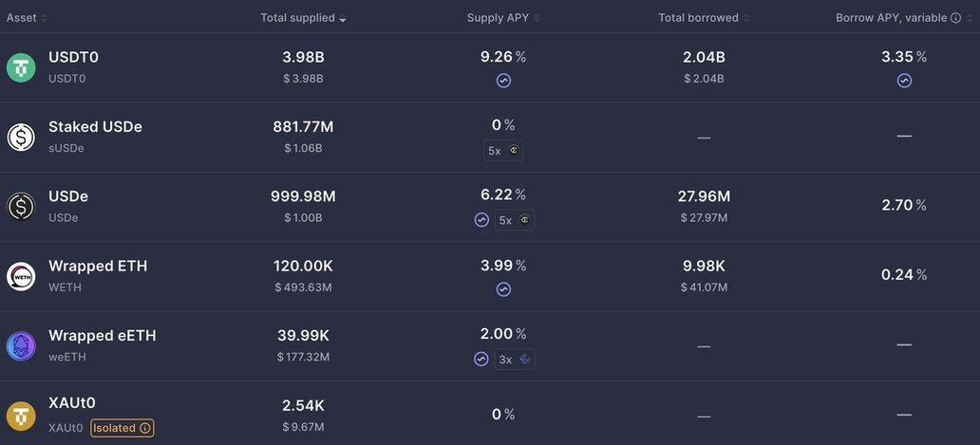
Task: Click the incentives icon under Wrapped ETH supply APY
Action: (x=503, y=289)
